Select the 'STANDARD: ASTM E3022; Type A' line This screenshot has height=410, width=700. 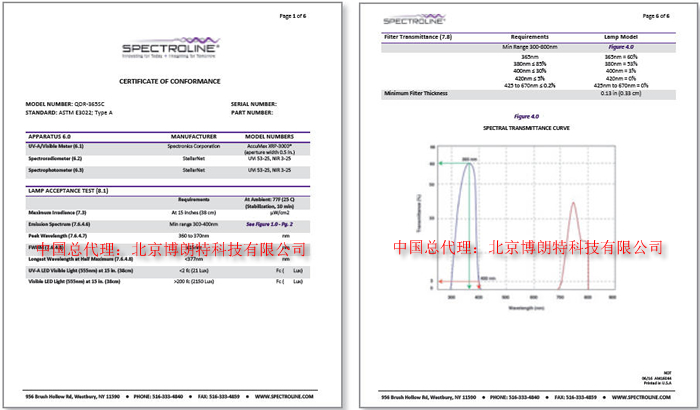pyautogui.click(x=69, y=113)
